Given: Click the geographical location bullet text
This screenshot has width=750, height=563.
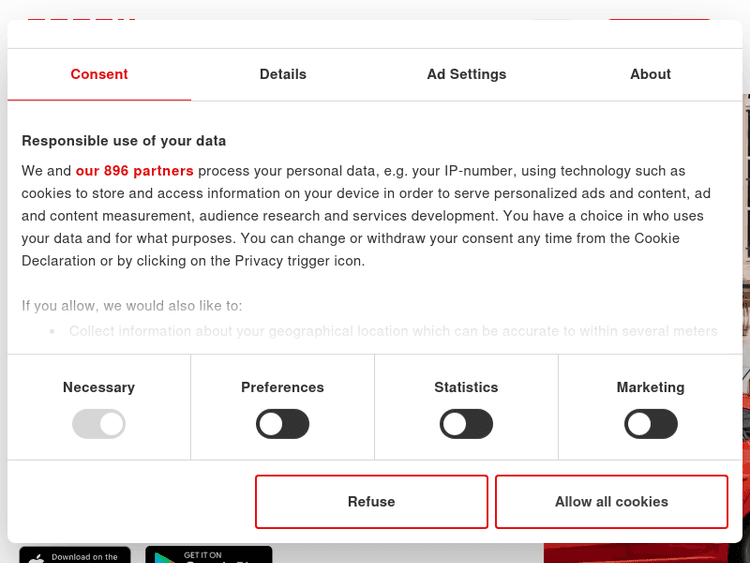Looking at the screenshot, I should pyautogui.click(x=393, y=331).
